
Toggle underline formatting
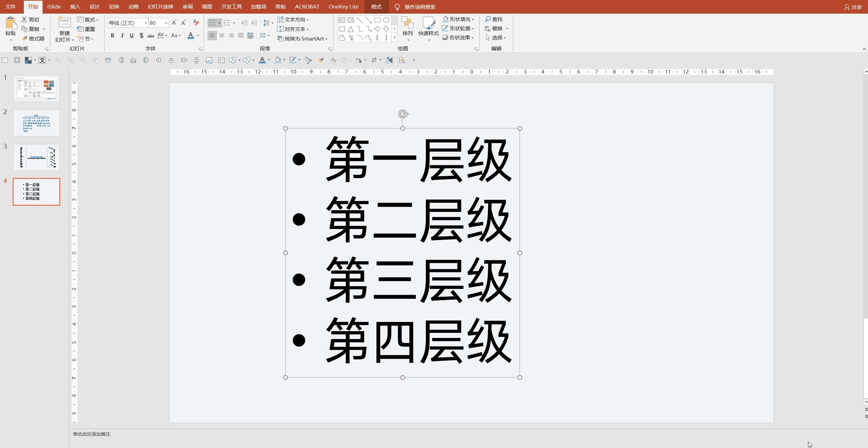pyautogui.click(x=131, y=35)
